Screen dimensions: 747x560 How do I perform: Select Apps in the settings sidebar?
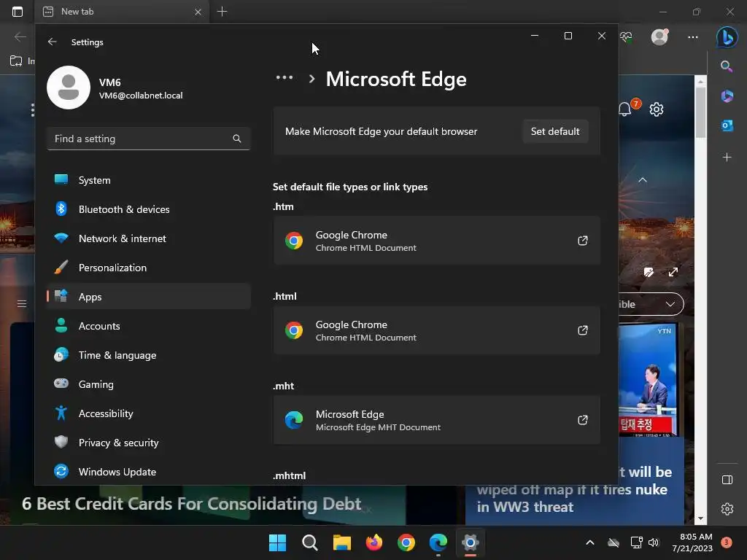coord(149,297)
